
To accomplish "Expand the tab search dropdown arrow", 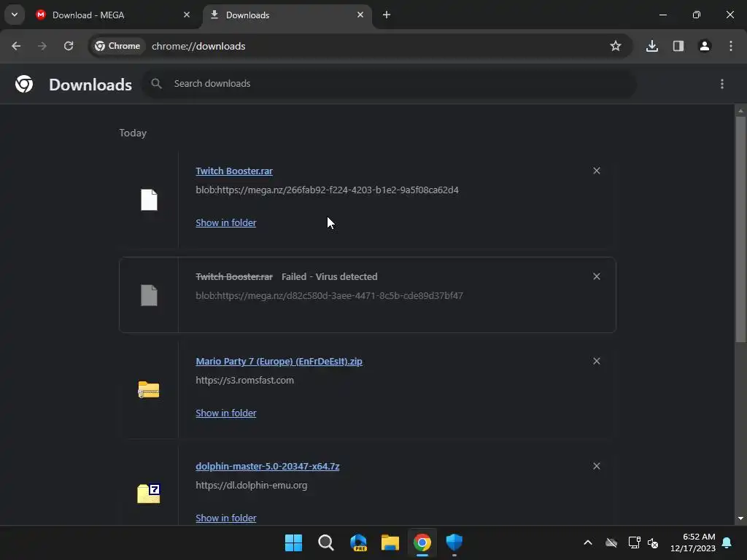I will click(15, 15).
